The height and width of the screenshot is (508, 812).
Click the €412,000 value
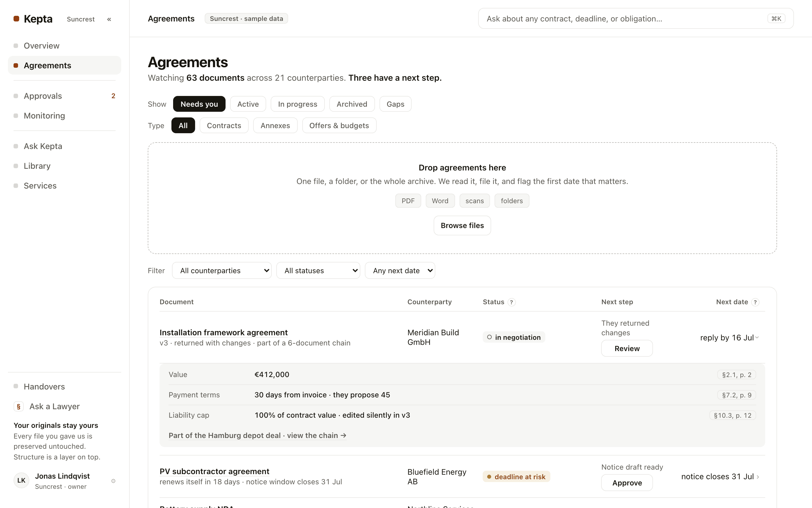[x=272, y=375]
